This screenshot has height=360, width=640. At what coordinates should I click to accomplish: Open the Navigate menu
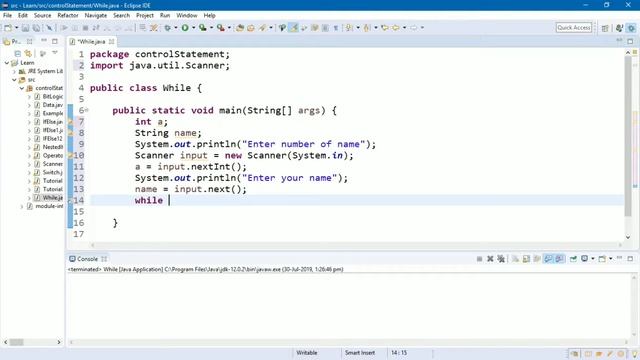96,16
